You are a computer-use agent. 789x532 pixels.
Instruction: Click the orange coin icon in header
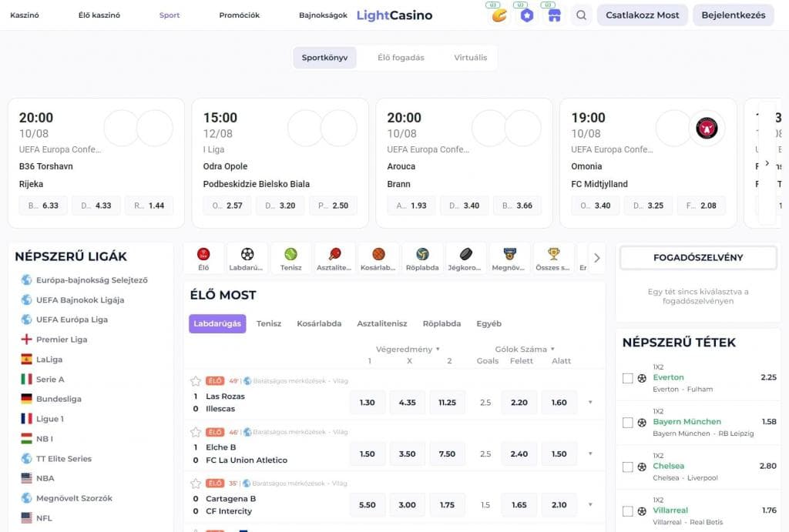499,15
